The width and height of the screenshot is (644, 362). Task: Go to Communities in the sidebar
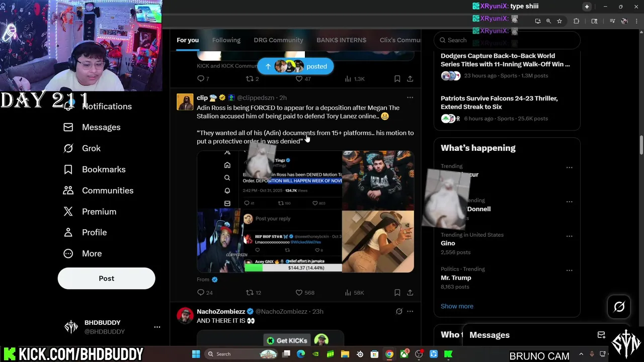[x=108, y=191]
